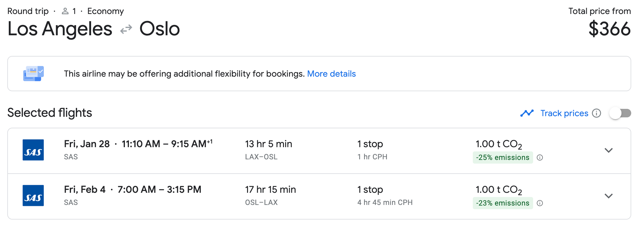The image size is (644, 225).
Task: Click the $366 total price
Action: coord(609,29)
